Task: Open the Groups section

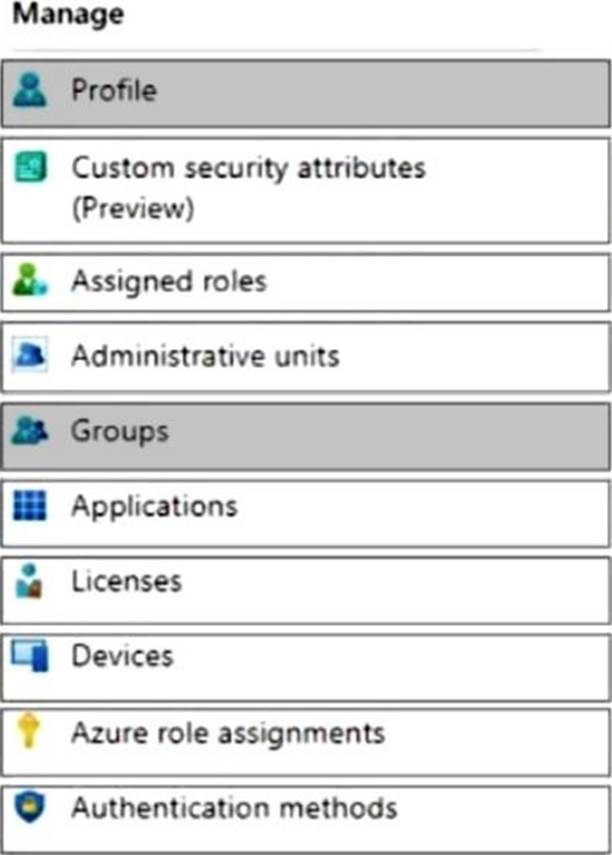Action: click(x=119, y=432)
